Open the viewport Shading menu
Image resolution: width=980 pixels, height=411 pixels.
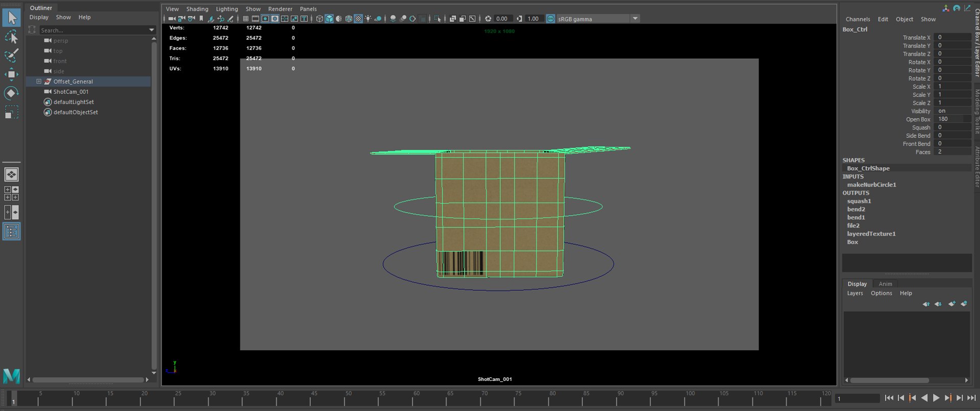197,9
